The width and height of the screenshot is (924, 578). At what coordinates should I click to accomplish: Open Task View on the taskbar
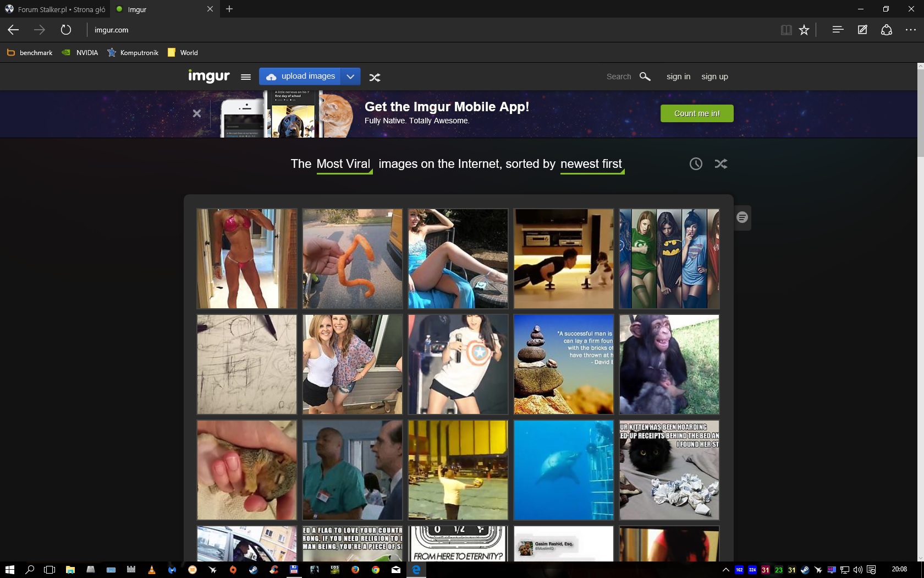pyautogui.click(x=50, y=570)
